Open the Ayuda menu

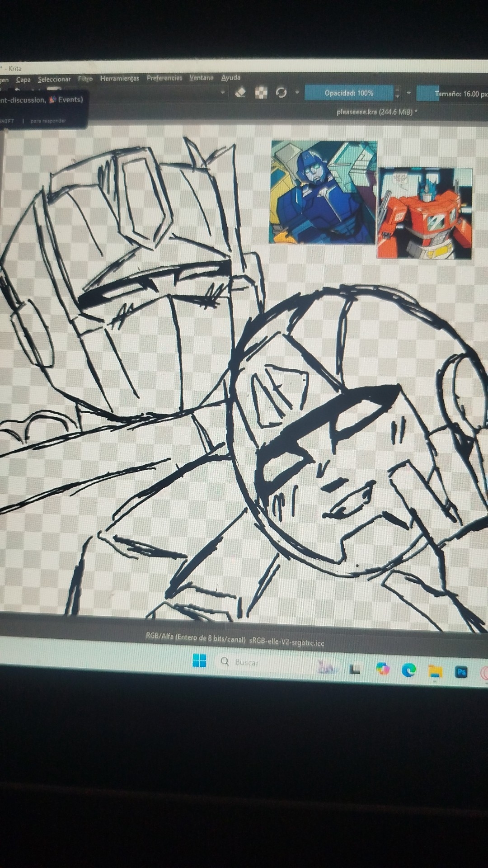(x=230, y=77)
